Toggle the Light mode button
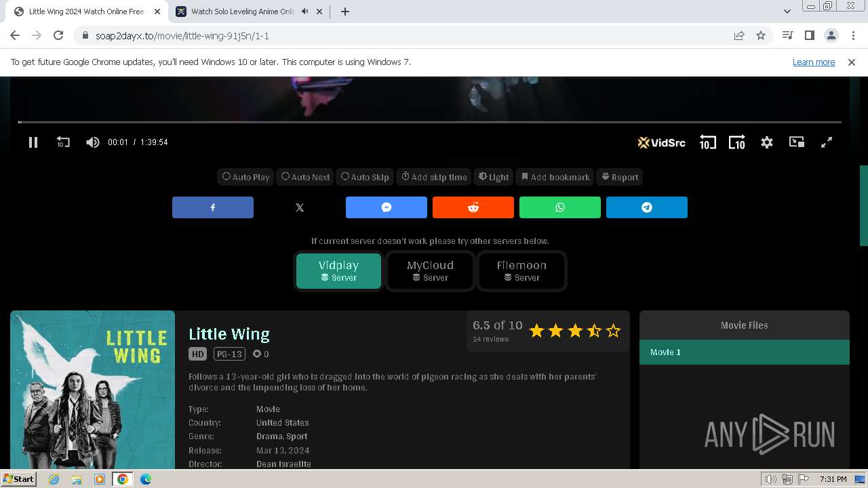Screen dimensions: 868x488 pos(494,177)
